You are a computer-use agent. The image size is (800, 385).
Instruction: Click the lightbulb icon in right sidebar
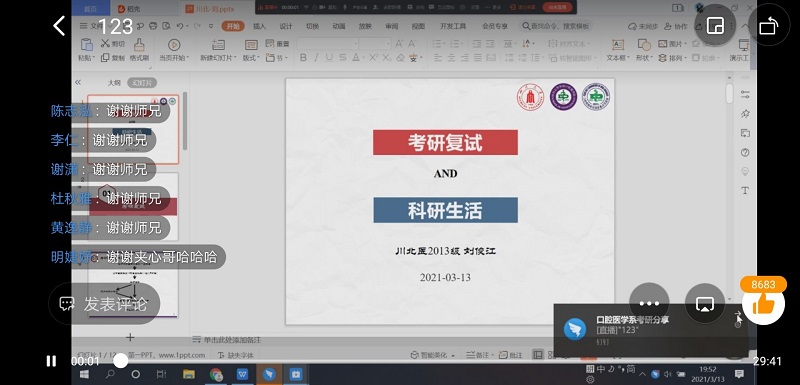click(745, 171)
